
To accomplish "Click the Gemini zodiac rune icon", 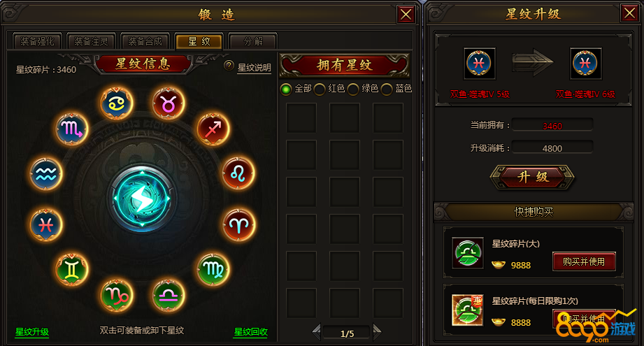I will (72, 269).
